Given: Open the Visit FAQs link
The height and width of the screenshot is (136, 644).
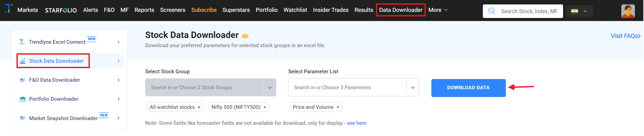Looking at the screenshot, I should point(625,36).
